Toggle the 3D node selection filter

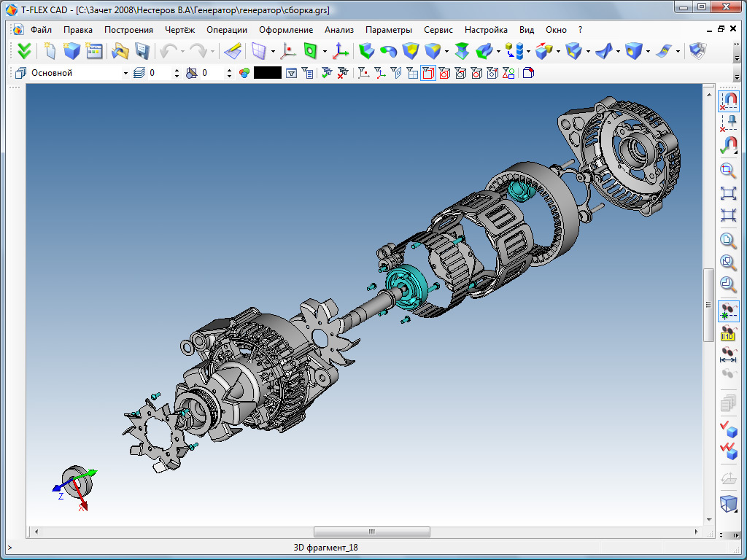coord(363,73)
